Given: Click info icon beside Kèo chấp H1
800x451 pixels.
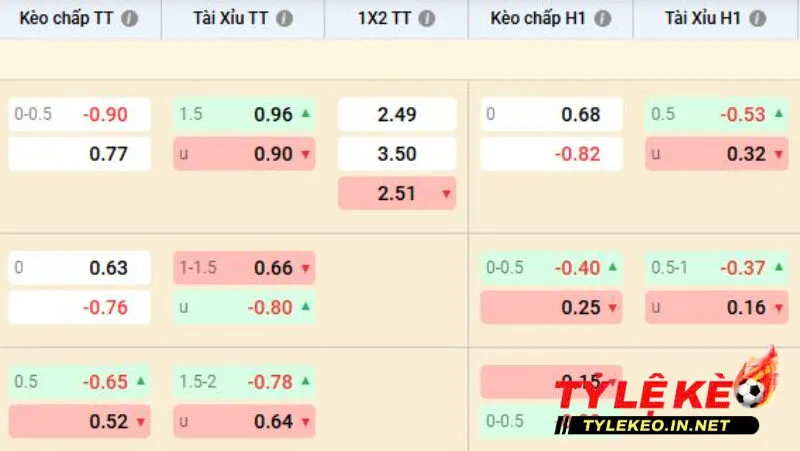Looking at the screenshot, I should click(x=601, y=19).
